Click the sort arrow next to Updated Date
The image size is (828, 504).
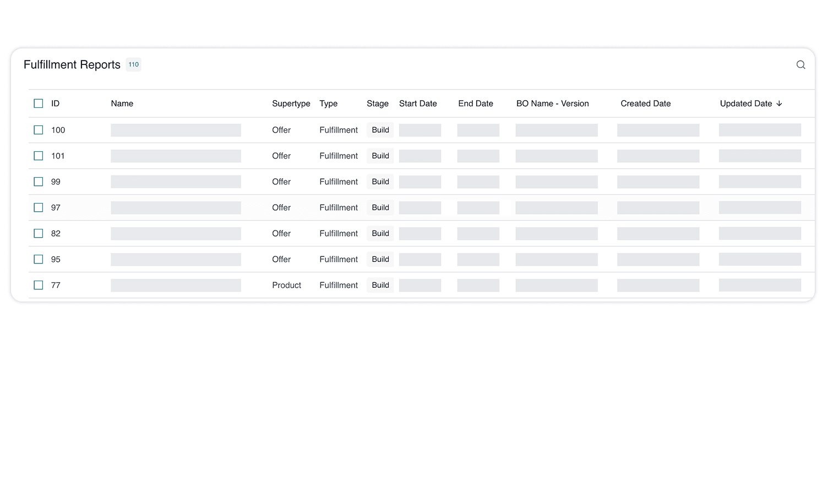pyautogui.click(x=780, y=103)
